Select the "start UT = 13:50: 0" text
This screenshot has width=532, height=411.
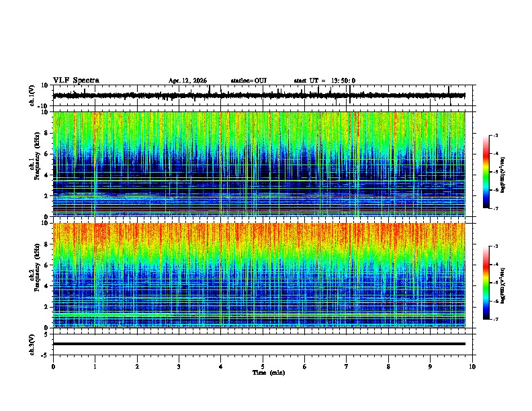(x=324, y=81)
